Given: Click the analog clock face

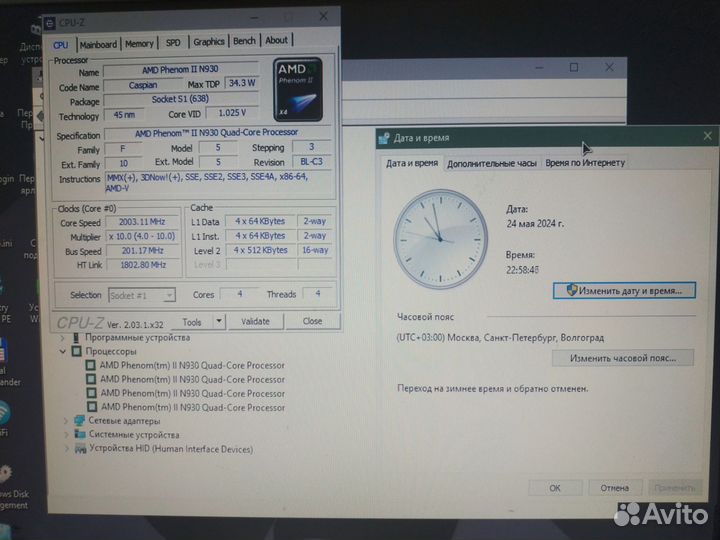Looking at the screenshot, I should [x=440, y=239].
